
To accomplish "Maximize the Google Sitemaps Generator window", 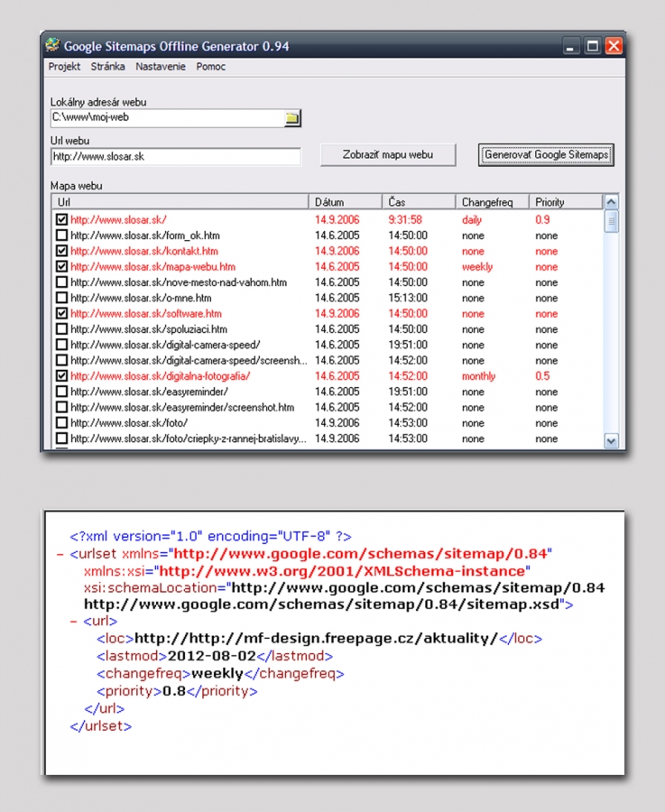I will point(592,46).
